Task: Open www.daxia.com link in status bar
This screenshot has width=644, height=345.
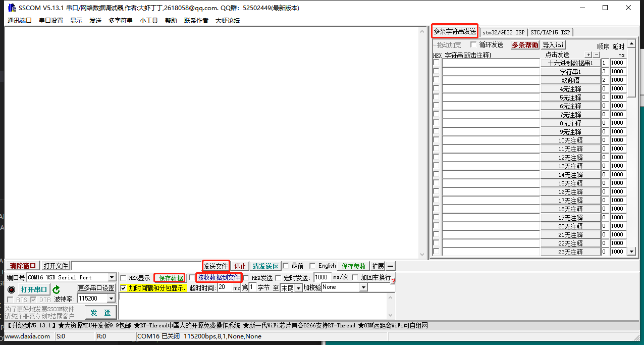Action: [x=27, y=336]
